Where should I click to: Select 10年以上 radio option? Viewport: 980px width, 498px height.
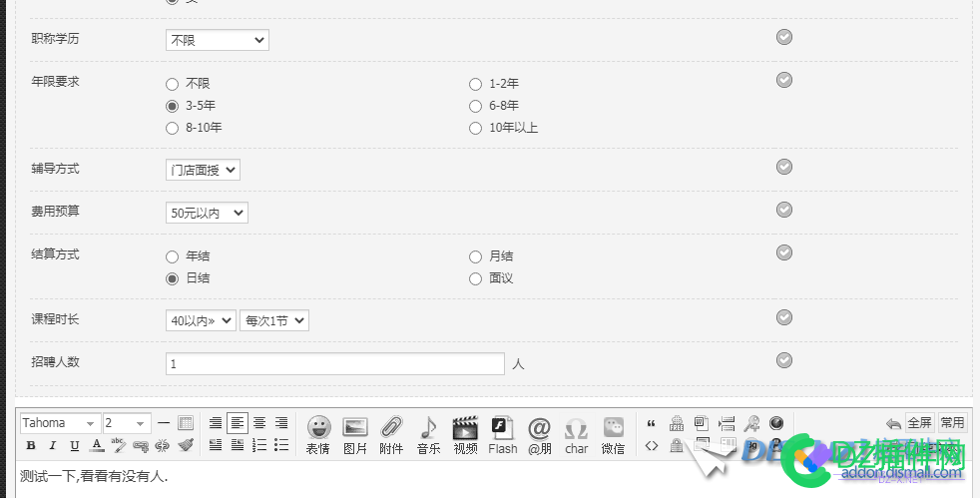coord(476,128)
